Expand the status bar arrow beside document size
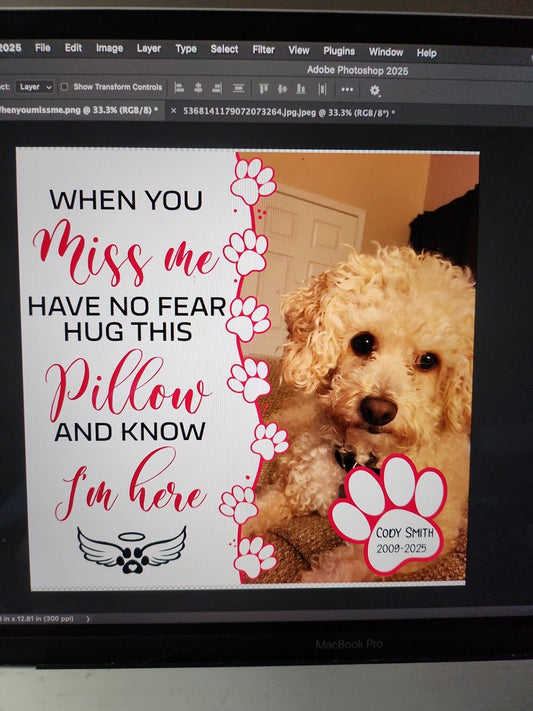533x711 pixels. pyautogui.click(x=88, y=618)
